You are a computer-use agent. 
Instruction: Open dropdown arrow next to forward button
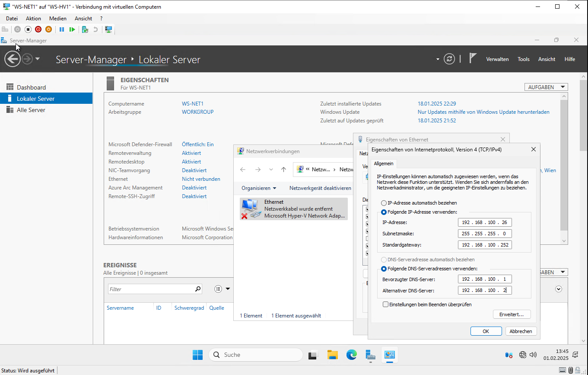[37, 59]
